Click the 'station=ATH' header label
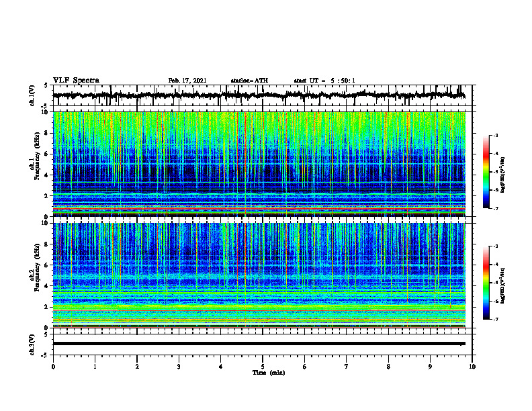 (249, 81)
